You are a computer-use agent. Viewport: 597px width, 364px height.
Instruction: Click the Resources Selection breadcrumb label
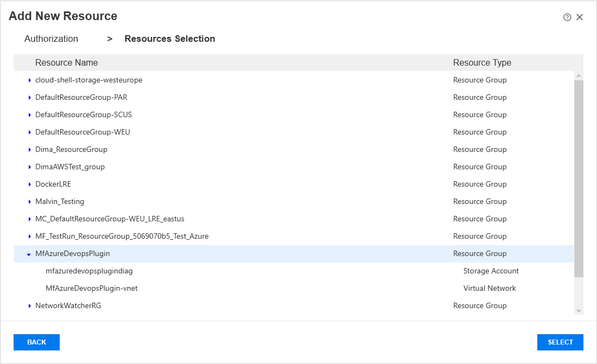(169, 39)
